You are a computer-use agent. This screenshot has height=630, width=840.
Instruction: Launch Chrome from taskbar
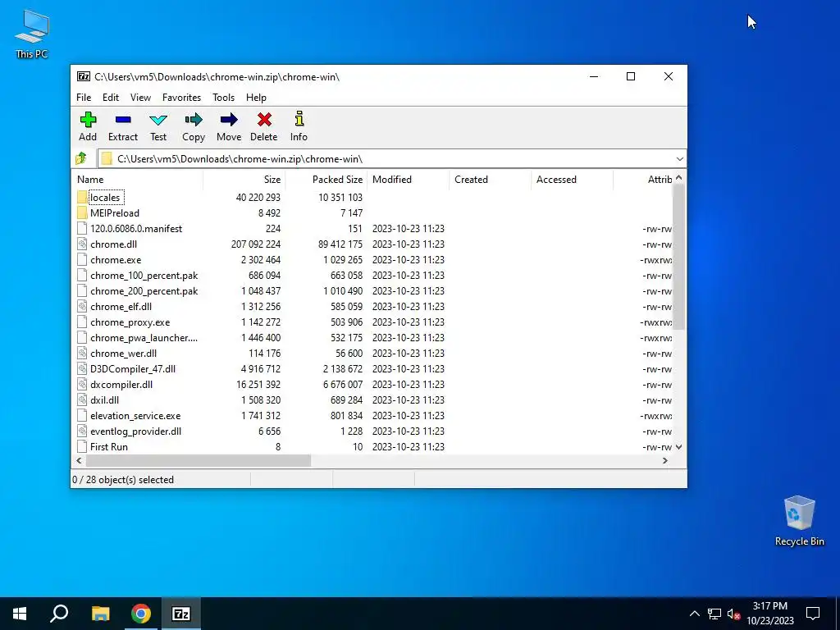click(x=141, y=614)
